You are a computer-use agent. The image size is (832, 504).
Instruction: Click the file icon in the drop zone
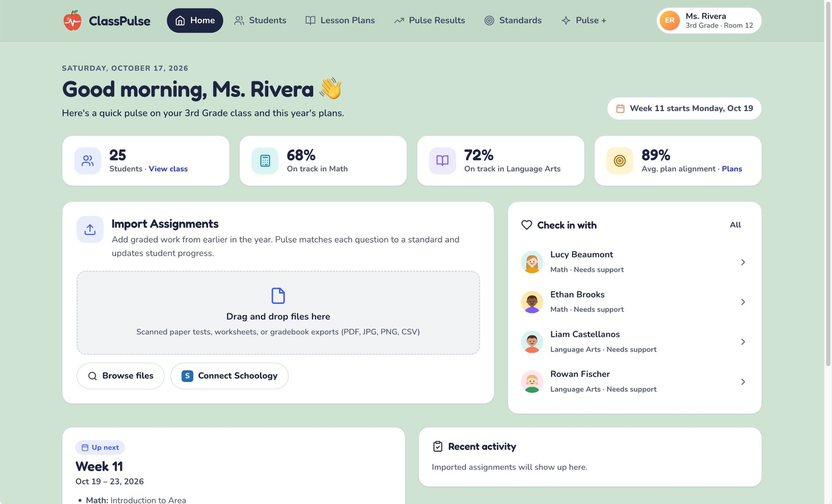278,296
